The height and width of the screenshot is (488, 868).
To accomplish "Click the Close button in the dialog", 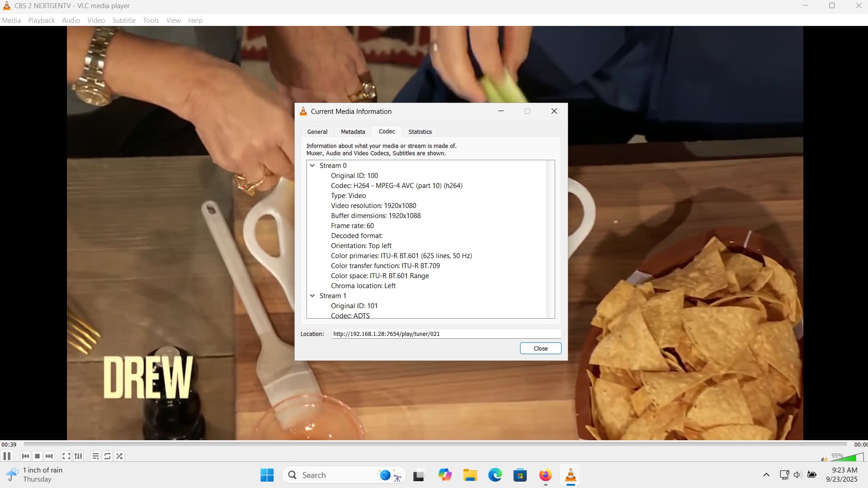I will [541, 348].
